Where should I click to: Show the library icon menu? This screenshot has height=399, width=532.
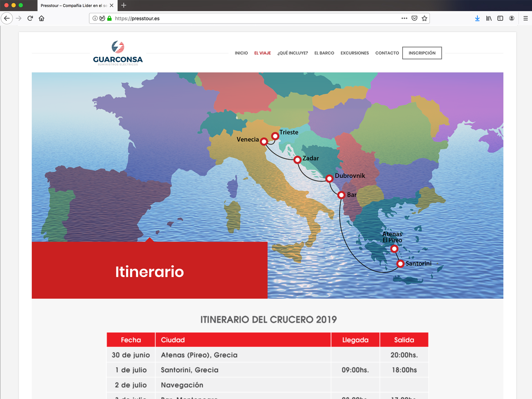(489, 19)
